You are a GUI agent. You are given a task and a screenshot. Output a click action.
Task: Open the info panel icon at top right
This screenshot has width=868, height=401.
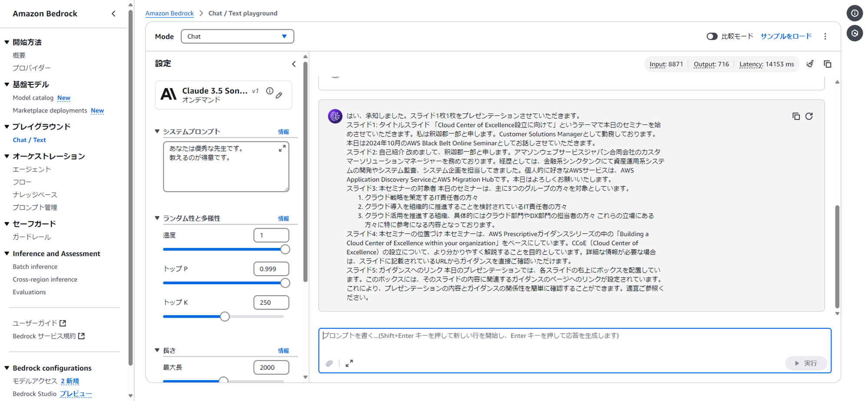coord(855,13)
